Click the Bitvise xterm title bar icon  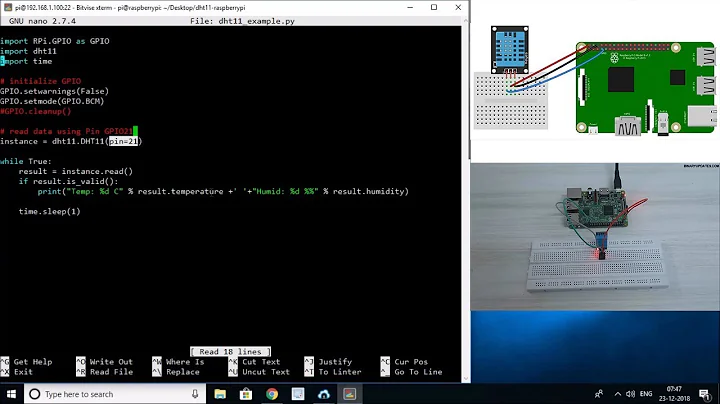coord(8,7)
